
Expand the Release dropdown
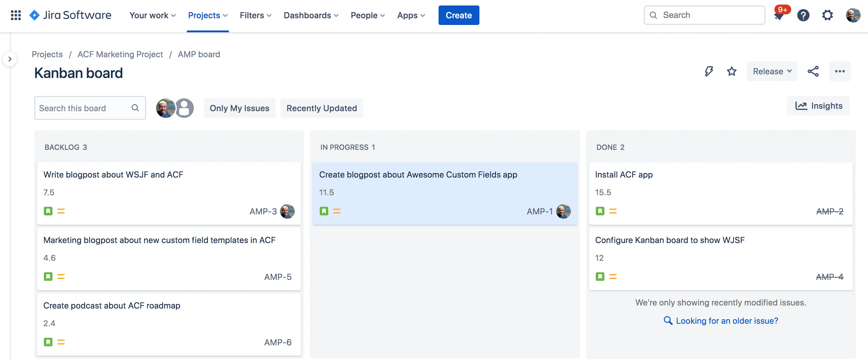pos(772,71)
